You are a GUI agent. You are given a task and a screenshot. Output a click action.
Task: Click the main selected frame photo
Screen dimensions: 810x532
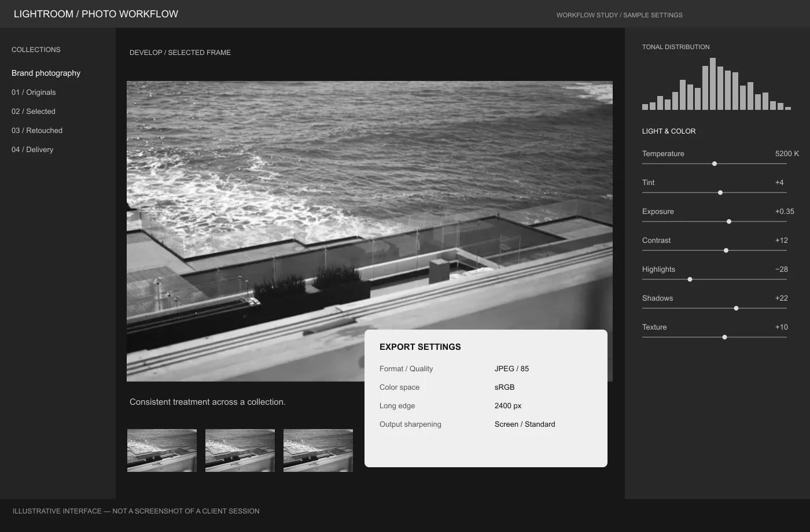pyautogui.click(x=370, y=231)
